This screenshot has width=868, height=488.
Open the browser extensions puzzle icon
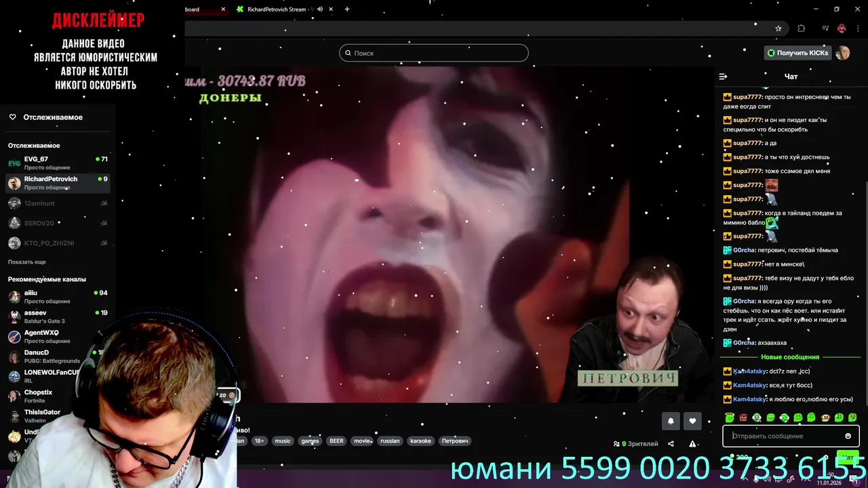801,28
